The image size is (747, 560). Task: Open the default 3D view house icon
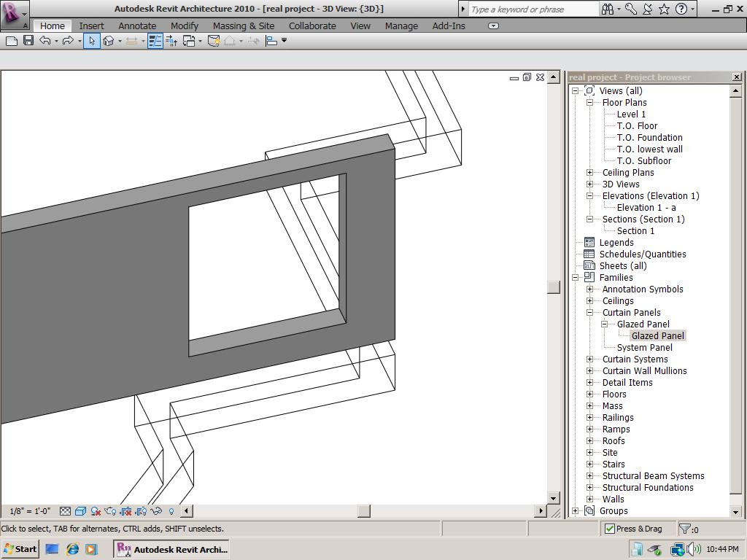[109, 41]
